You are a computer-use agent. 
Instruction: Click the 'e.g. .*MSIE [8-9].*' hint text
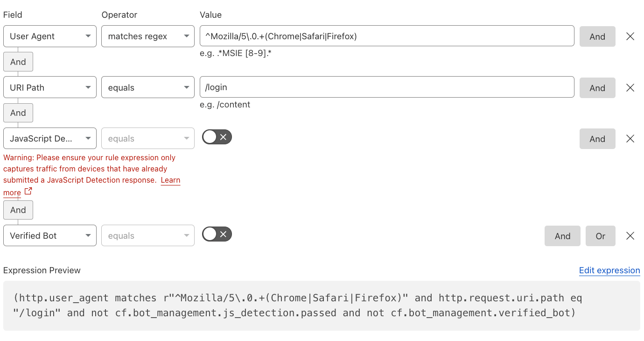236,53
